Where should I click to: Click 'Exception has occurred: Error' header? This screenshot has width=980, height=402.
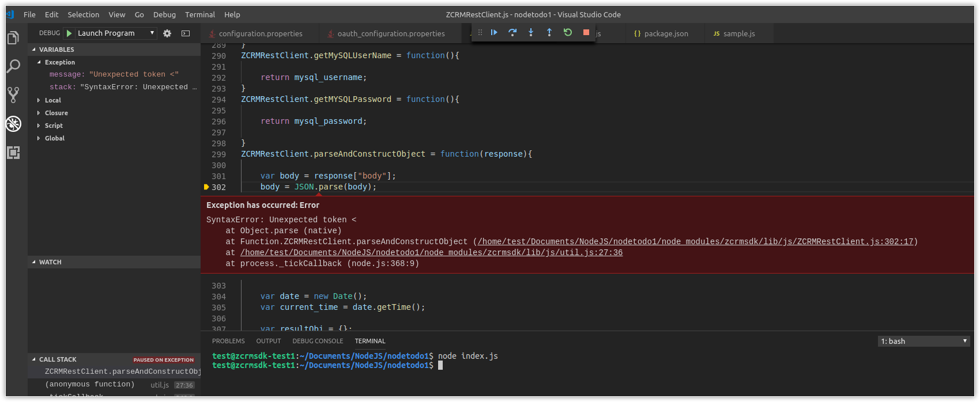click(263, 205)
